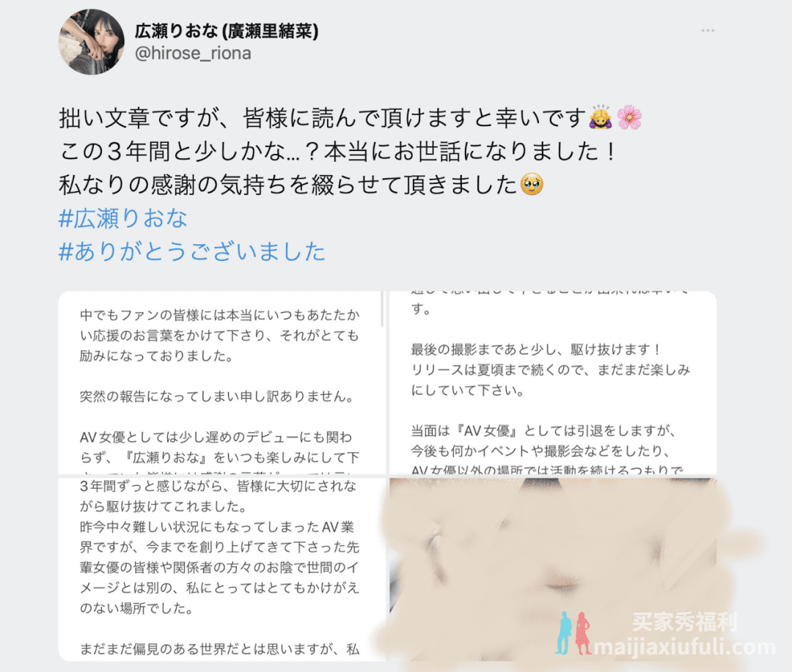Open the top-right letter image
This screenshot has height=672, width=792.
[x=553, y=383]
